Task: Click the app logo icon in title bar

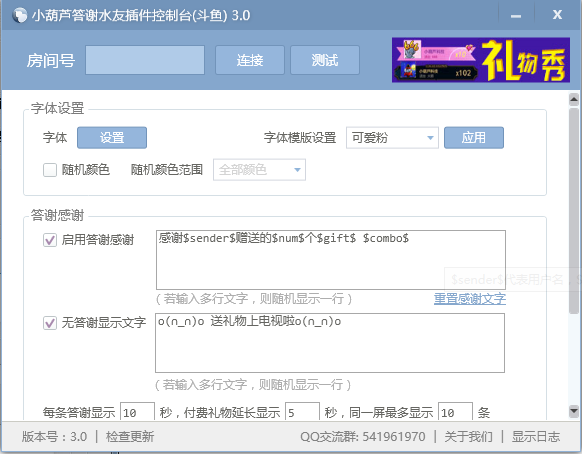Action: pyautogui.click(x=20, y=15)
